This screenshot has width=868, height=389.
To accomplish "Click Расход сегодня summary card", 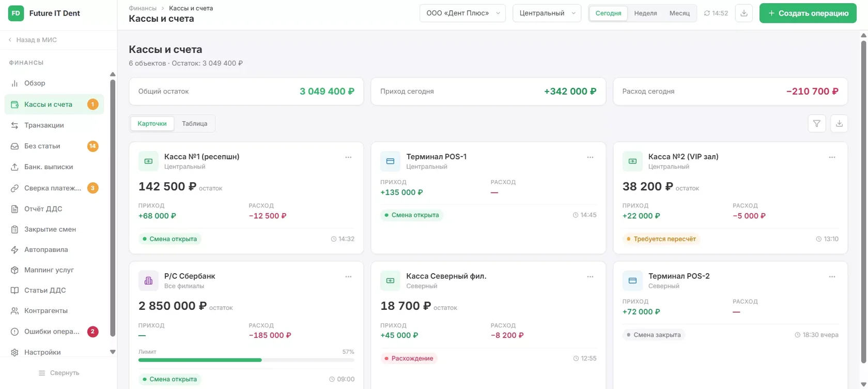I will pos(730,92).
